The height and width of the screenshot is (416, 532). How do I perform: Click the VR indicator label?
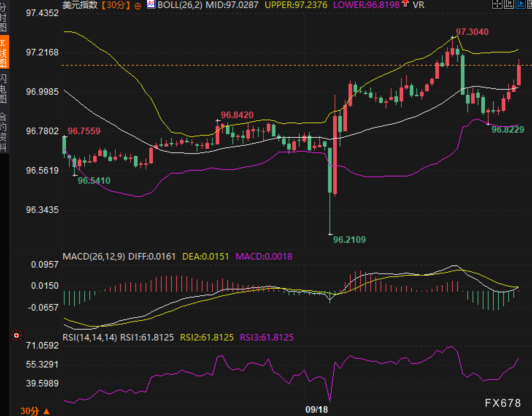pyautogui.click(x=419, y=5)
